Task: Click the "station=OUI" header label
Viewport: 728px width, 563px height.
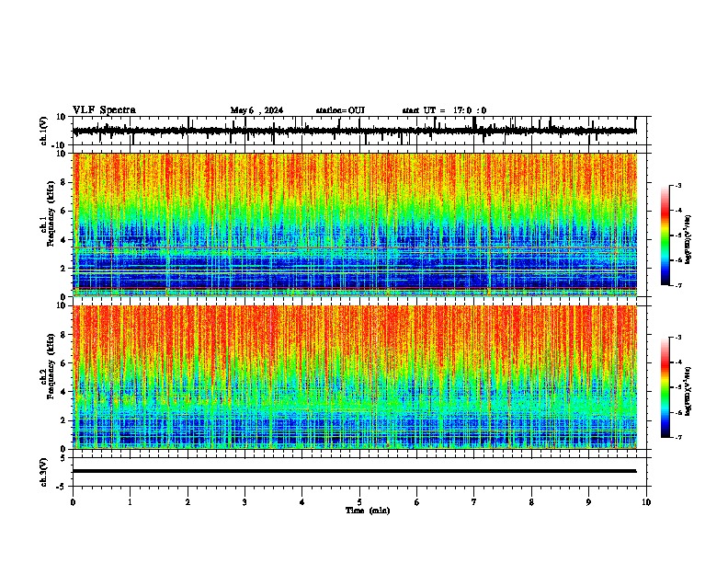Action: (340, 110)
